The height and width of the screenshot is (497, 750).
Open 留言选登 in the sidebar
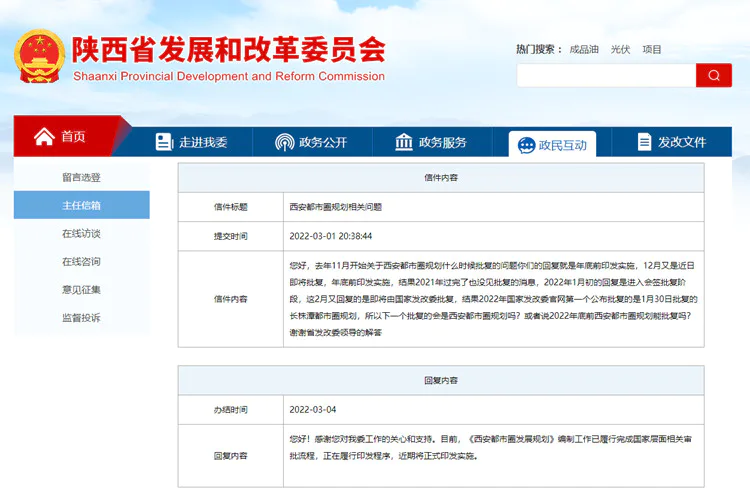(x=81, y=177)
